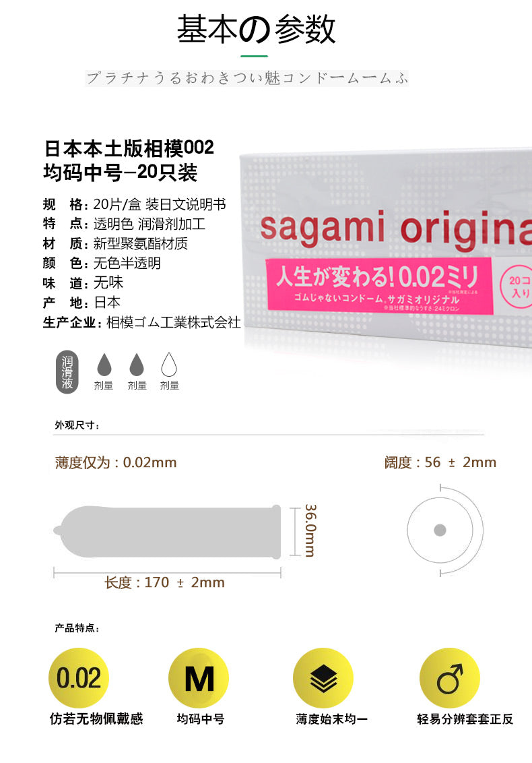Click the gray condom side-view diagram
Image resolution: width=532 pixels, height=763 pixels.
167,531
